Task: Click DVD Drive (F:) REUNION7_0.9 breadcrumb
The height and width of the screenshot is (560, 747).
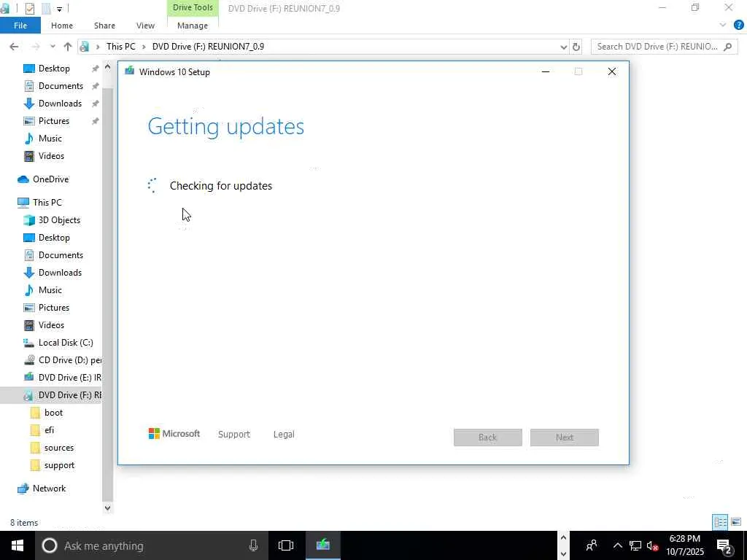Action: [x=208, y=47]
